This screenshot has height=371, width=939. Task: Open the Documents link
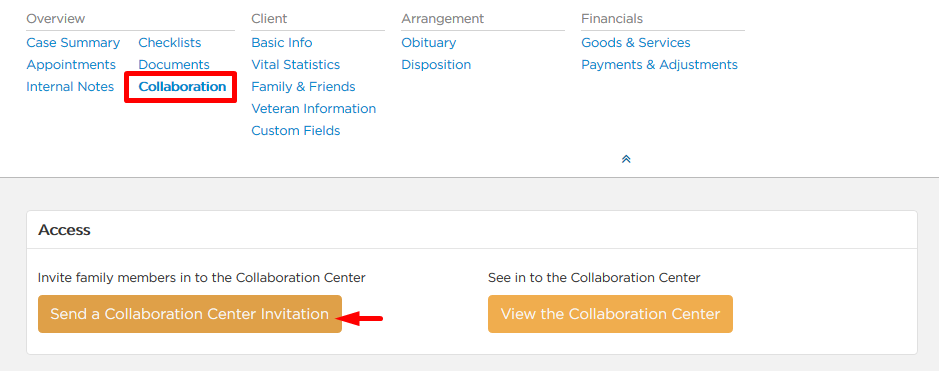click(x=174, y=65)
